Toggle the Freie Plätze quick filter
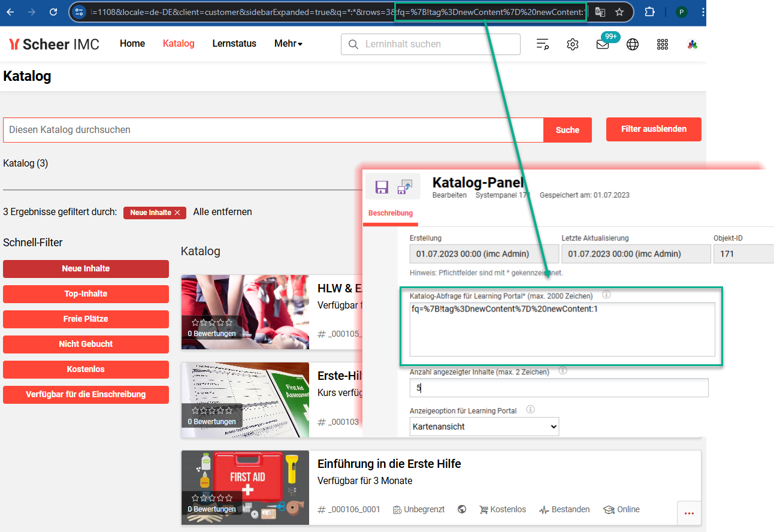Image resolution: width=774 pixels, height=532 pixels. [86, 319]
